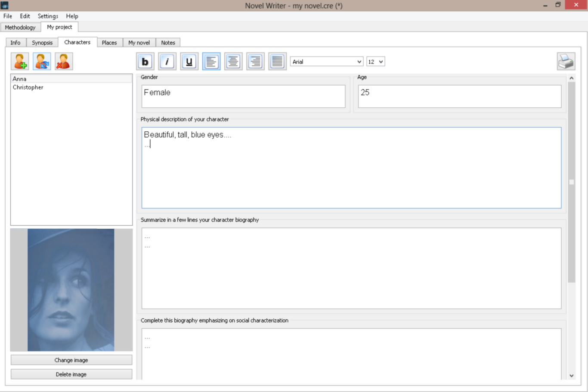Open the Arial font dropdown
Image resolution: width=588 pixels, height=392 pixels.
click(327, 62)
